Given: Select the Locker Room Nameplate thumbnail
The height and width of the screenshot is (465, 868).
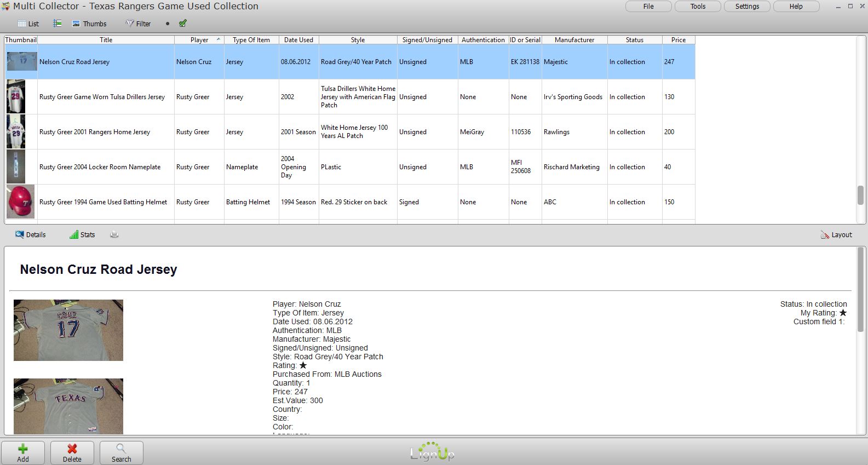Looking at the screenshot, I should 16,167.
